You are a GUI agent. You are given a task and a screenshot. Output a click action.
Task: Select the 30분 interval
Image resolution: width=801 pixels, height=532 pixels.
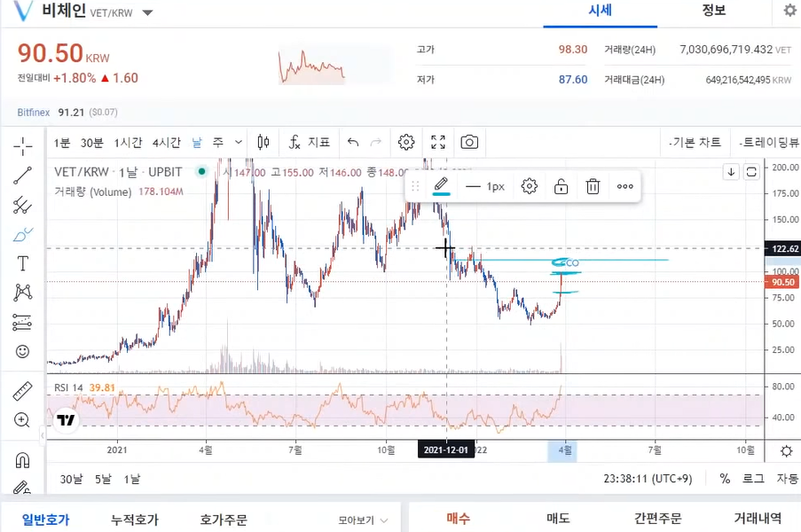coord(92,143)
